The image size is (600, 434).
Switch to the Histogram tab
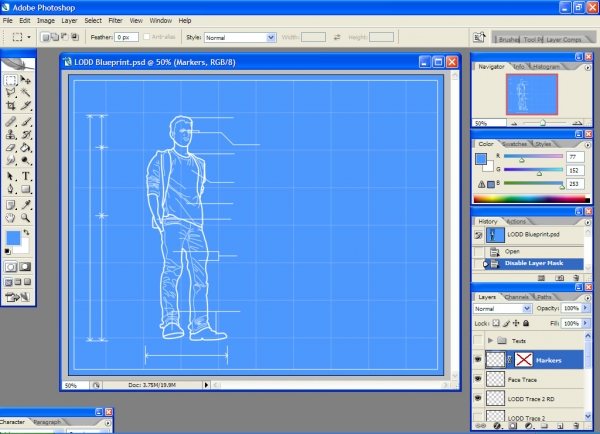pyautogui.click(x=546, y=67)
